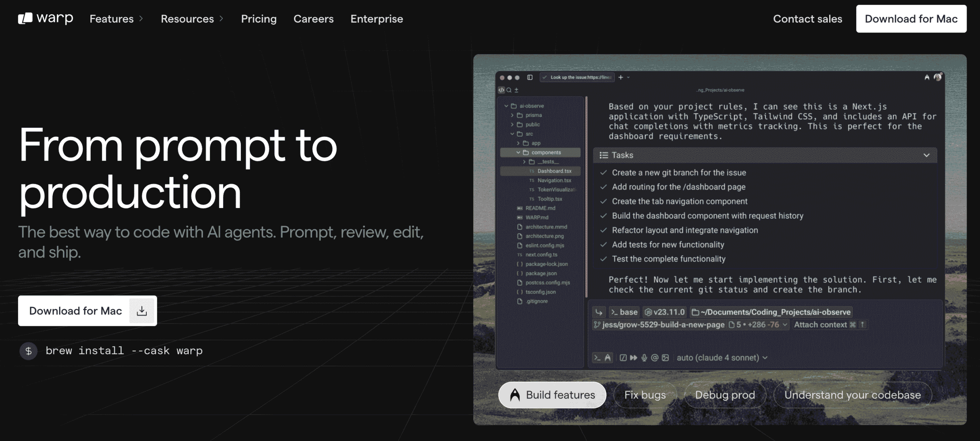Click checkmark beside Refactor layout and integrate navigation

coord(603,230)
